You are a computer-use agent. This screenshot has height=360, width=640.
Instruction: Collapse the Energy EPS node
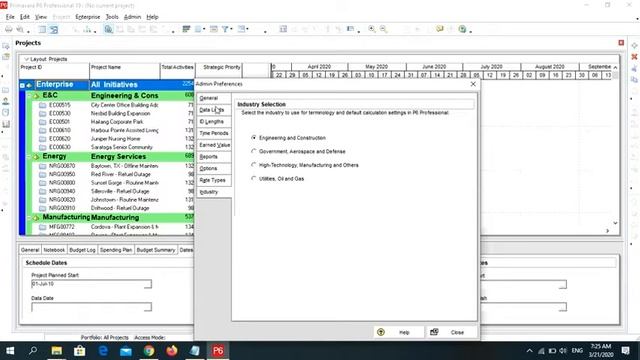pyautogui.click(x=29, y=156)
